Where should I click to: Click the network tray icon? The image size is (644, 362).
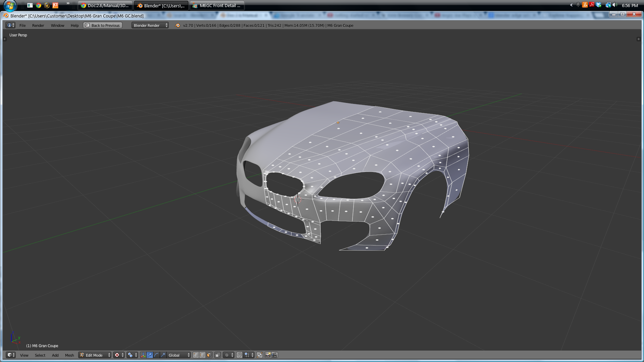(x=608, y=5)
